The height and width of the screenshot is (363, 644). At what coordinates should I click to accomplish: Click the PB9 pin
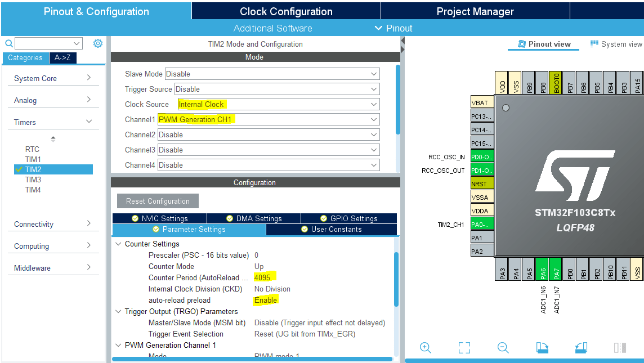click(529, 83)
